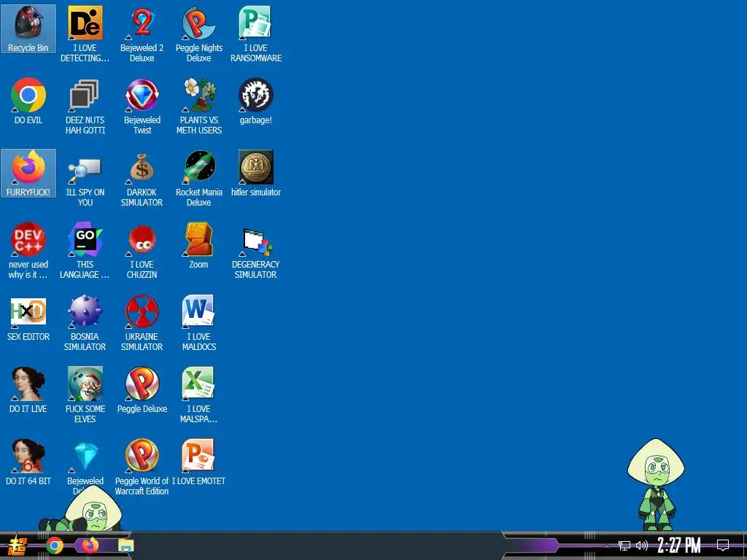Launch the red fuzzy I LOVE CHUZZIN icon
This screenshot has width=747, height=560.
142,251
